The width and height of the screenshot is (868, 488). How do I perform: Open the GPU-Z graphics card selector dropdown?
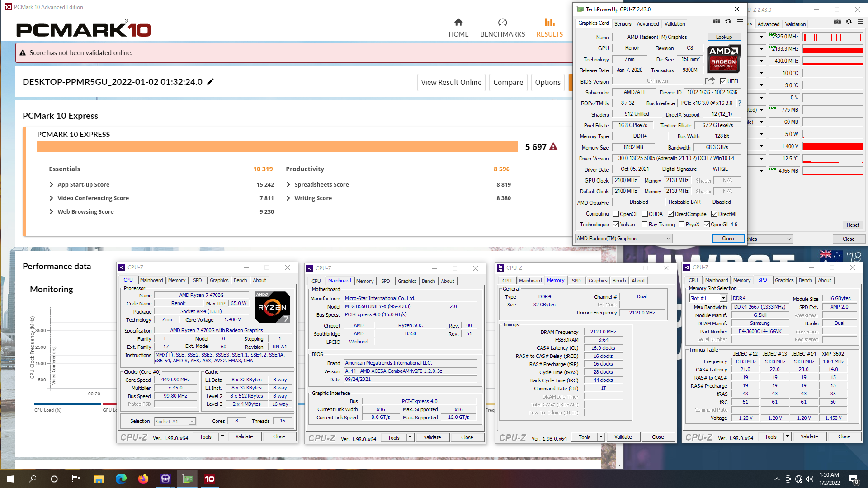click(623, 239)
